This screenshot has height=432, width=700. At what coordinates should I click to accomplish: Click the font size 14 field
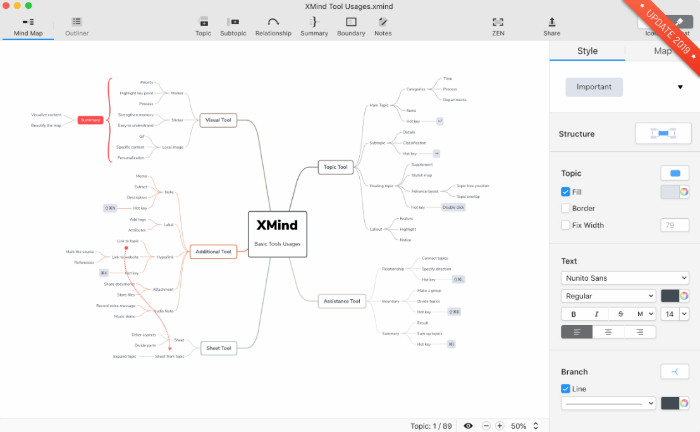coord(670,314)
